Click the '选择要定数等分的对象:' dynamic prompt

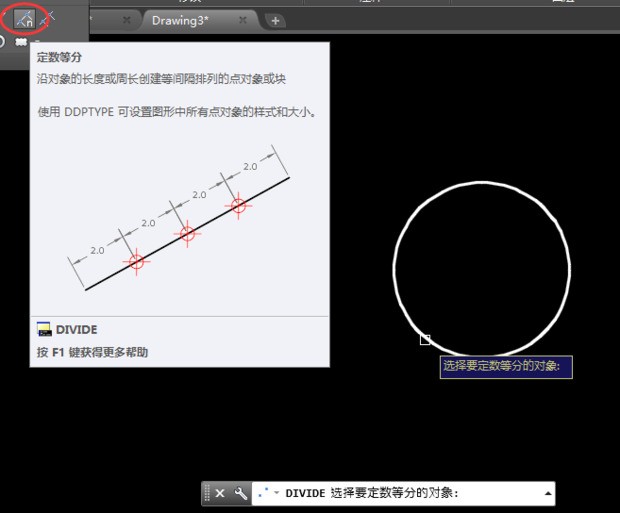pyautogui.click(x=506, y=367)
